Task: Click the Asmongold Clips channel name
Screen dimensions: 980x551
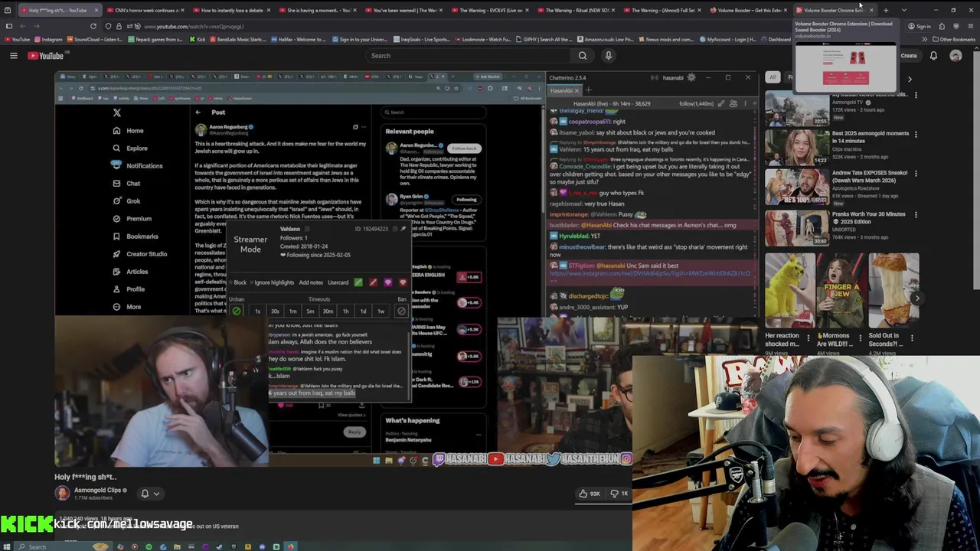Action: (x=97, y=491)
